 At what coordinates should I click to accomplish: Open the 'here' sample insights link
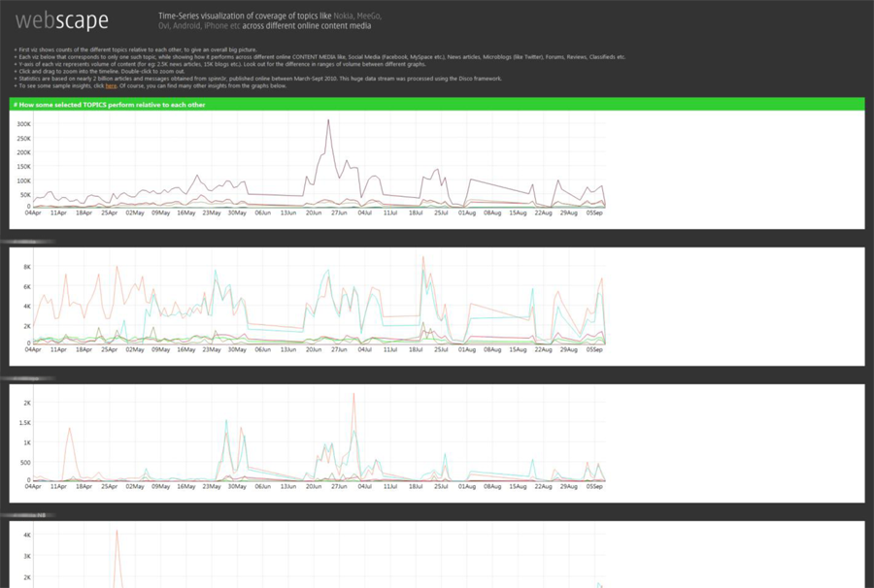coord(111,85)
